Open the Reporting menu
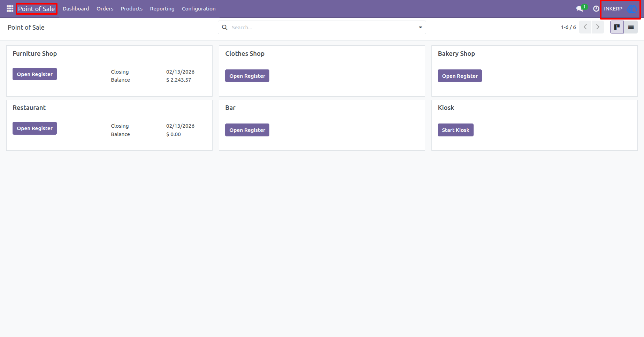Image resolution: width=644 pixels, height=337 pixels. (x=162, y=9)
